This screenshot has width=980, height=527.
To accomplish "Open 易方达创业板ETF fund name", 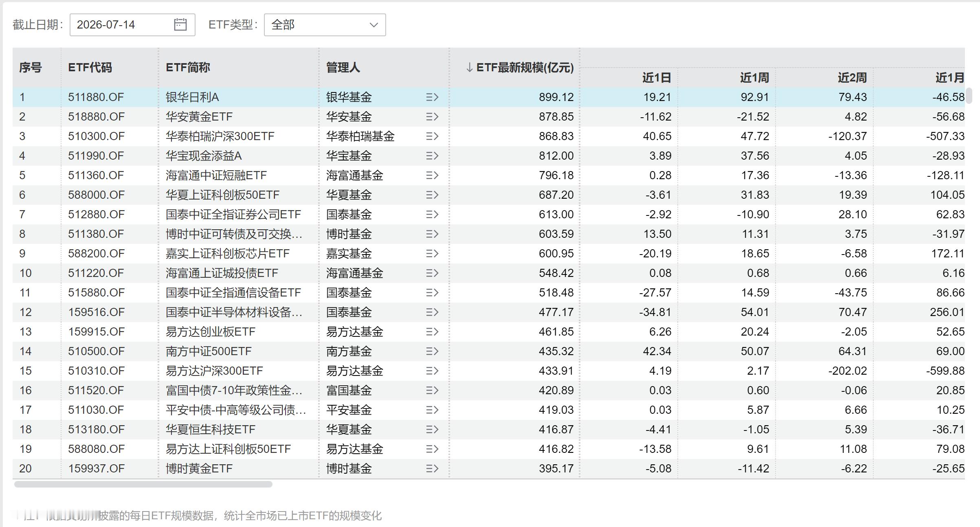I will pos(210,332).
